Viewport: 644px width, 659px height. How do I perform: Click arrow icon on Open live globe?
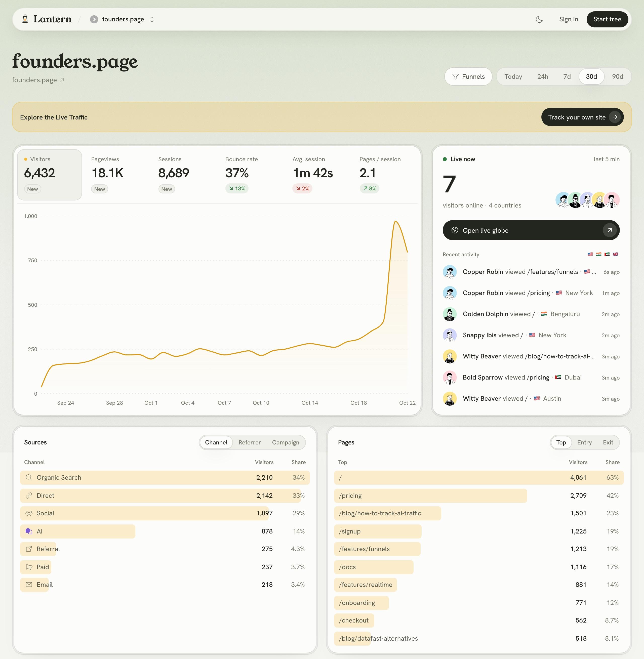pyautogui.click(x=610, y=230)
